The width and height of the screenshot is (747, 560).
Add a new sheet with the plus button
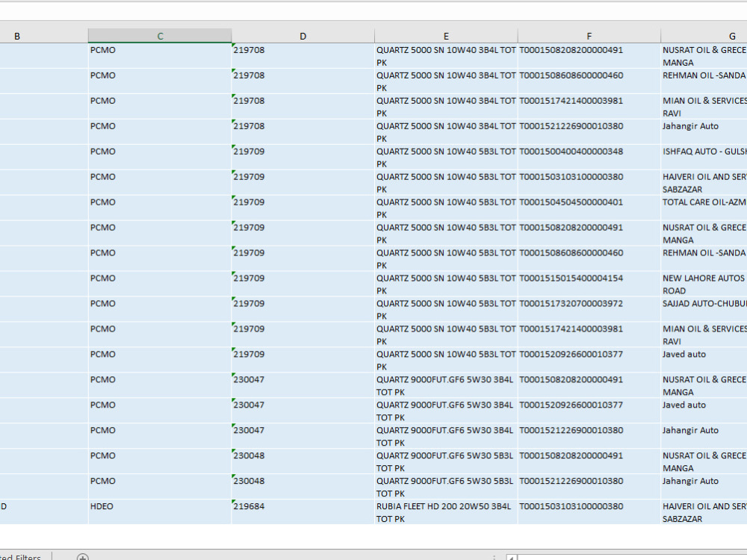pos(83,557)
